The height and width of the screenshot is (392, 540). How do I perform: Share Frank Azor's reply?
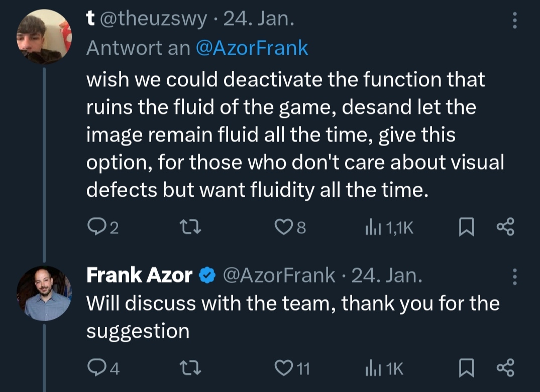point(505,369)
